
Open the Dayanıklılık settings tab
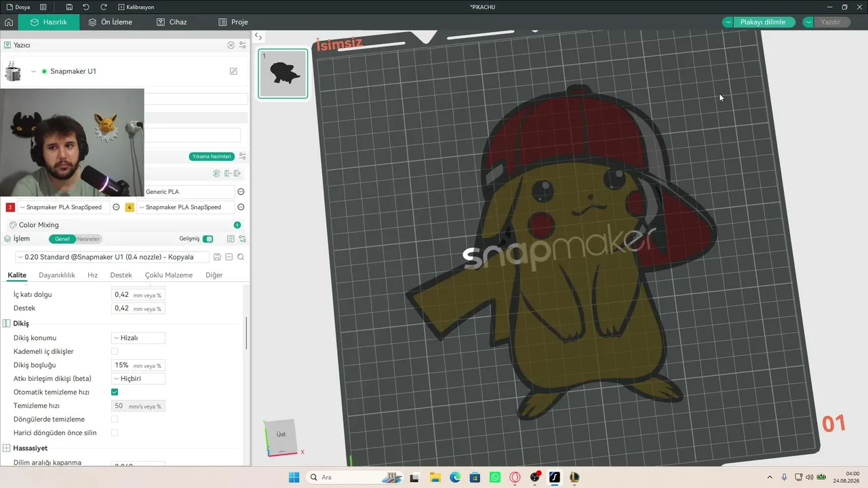(57, 275)
